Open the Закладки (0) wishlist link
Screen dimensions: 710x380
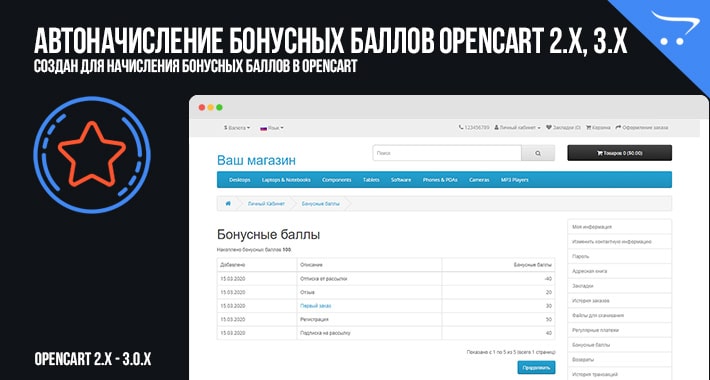coord(563,128)
